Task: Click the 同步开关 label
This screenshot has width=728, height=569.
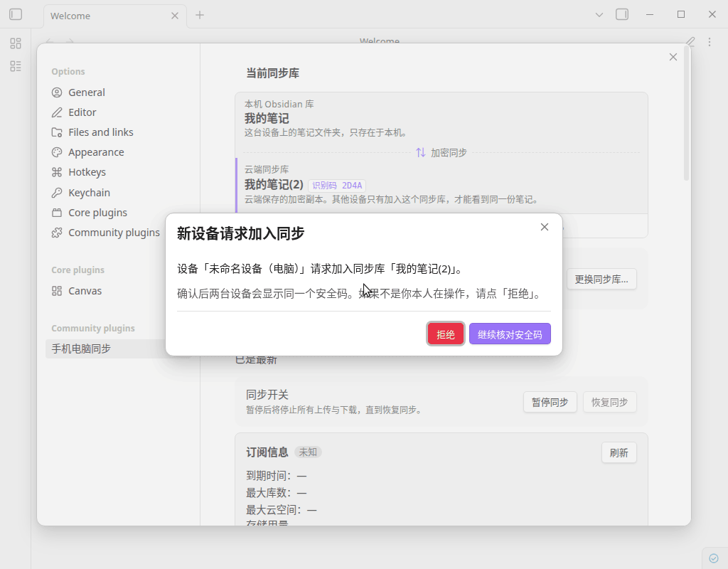Action: coord(267,395)
